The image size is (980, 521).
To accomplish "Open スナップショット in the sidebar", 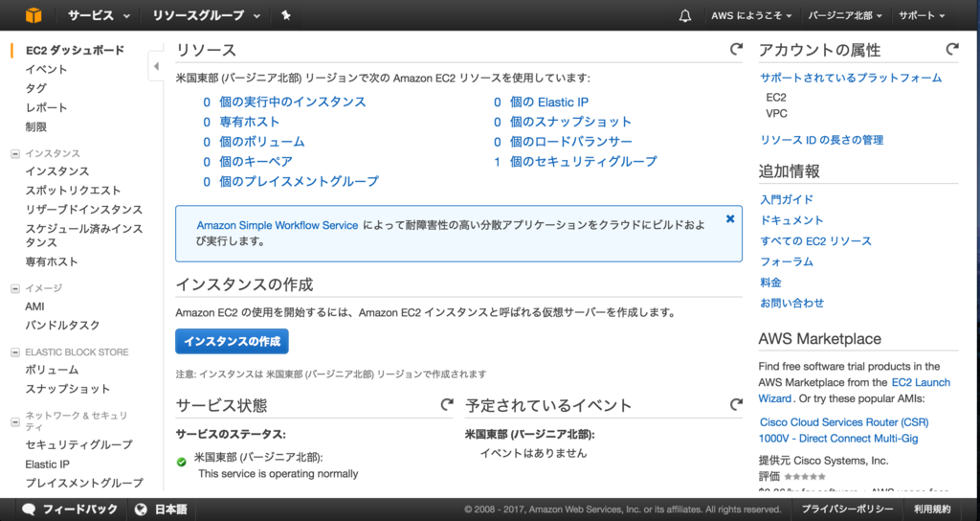I will click(x=68, y=389).
